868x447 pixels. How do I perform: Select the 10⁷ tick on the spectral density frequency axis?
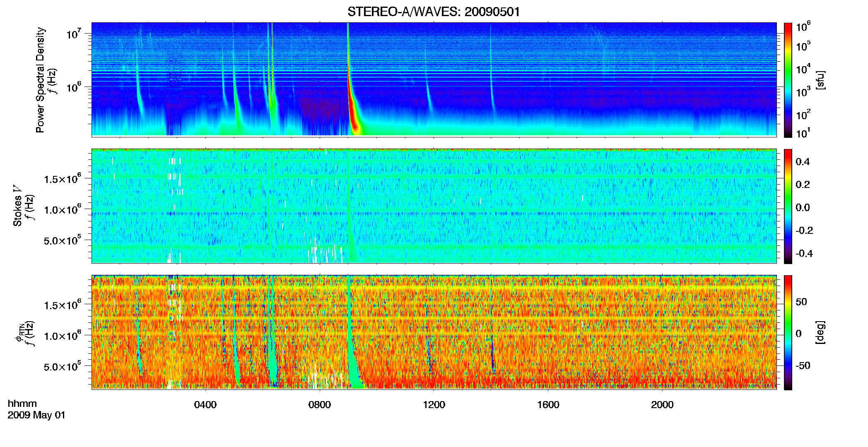(73, 33)
